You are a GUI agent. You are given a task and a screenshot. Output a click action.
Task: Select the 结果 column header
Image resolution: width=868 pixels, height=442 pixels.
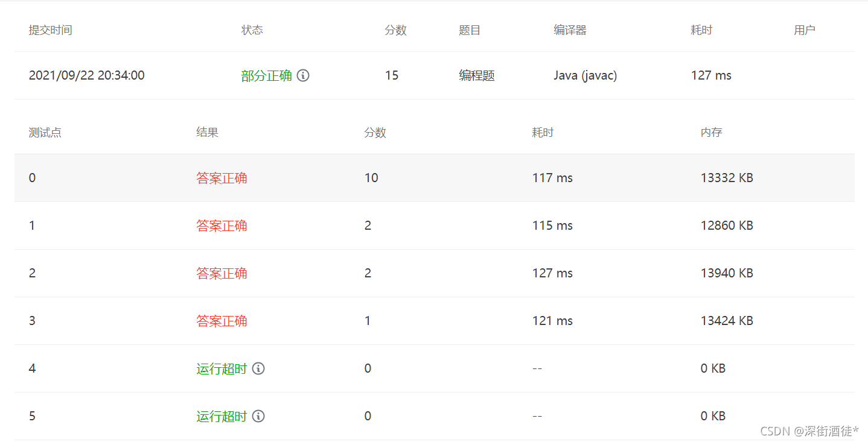point(208,133)
